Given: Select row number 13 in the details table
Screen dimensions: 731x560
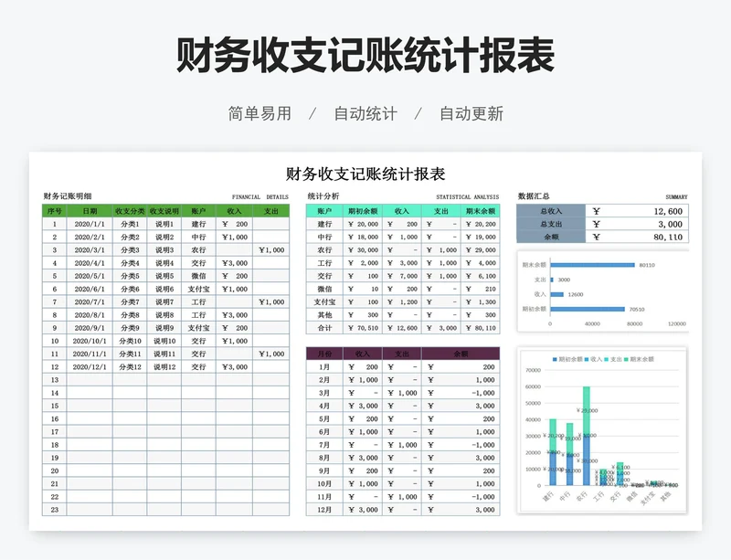Looking at the screenshot, I should [x=55, y=380].
